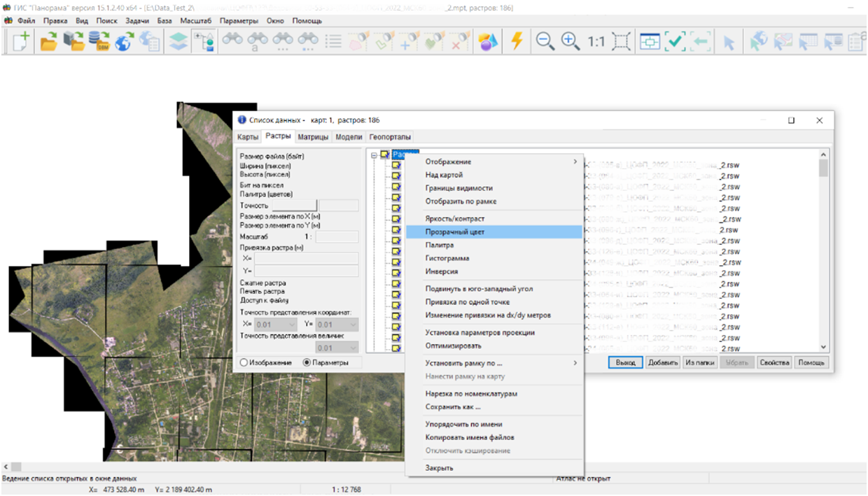This screenshot has height=496, width=868.
Task: Click the new document toolbar icon
Action: tap(20, 42)
